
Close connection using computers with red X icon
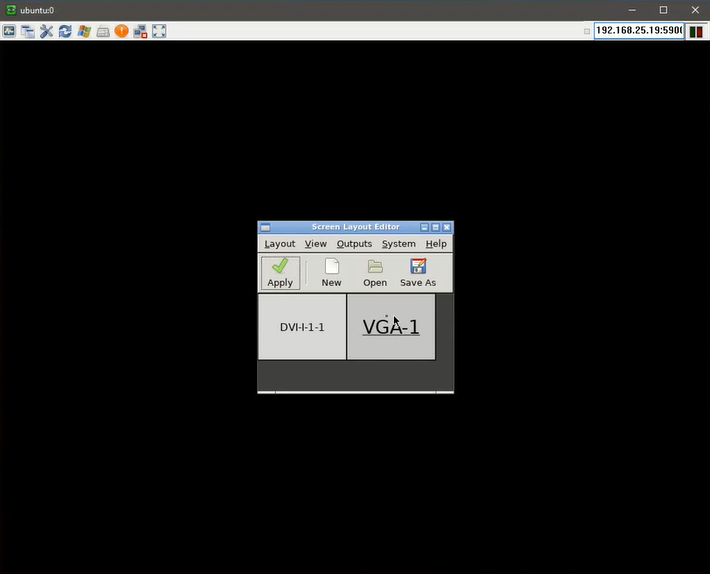(140, 31)
